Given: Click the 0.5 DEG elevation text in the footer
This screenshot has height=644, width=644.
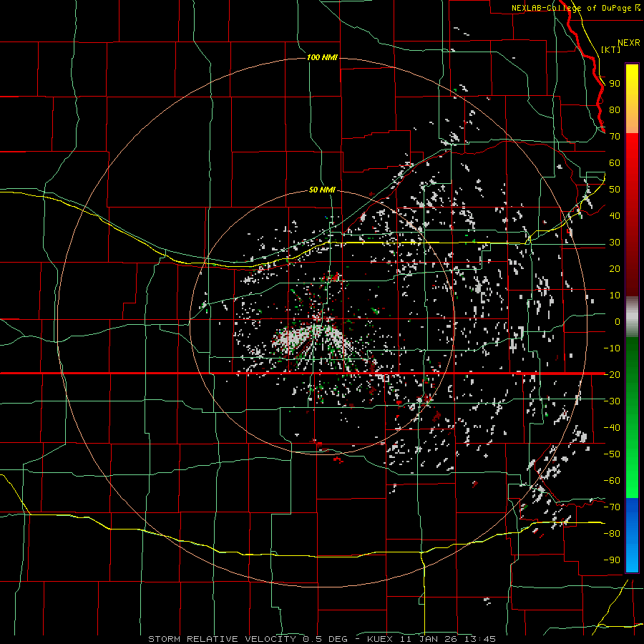Looking at the screenshot, I should click(326, 639).
